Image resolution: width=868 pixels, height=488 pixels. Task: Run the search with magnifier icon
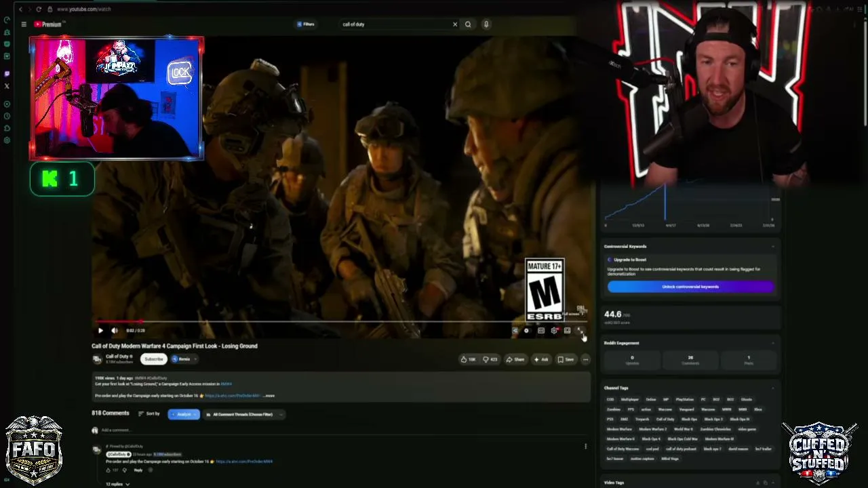point(468,24)
